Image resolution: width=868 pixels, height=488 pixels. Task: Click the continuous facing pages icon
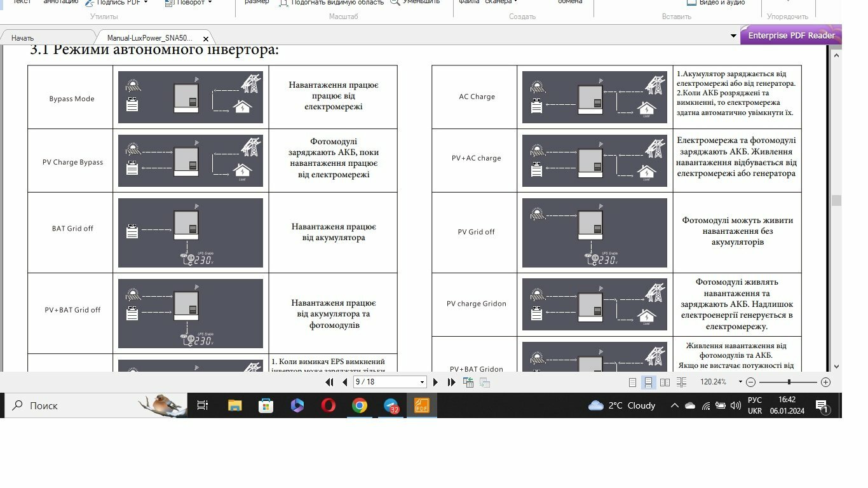click(681, 382)
